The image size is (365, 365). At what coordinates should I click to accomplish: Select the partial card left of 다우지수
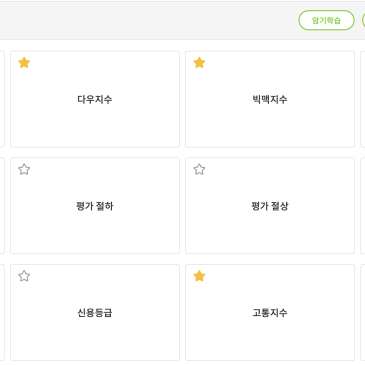tap(2, 99)
